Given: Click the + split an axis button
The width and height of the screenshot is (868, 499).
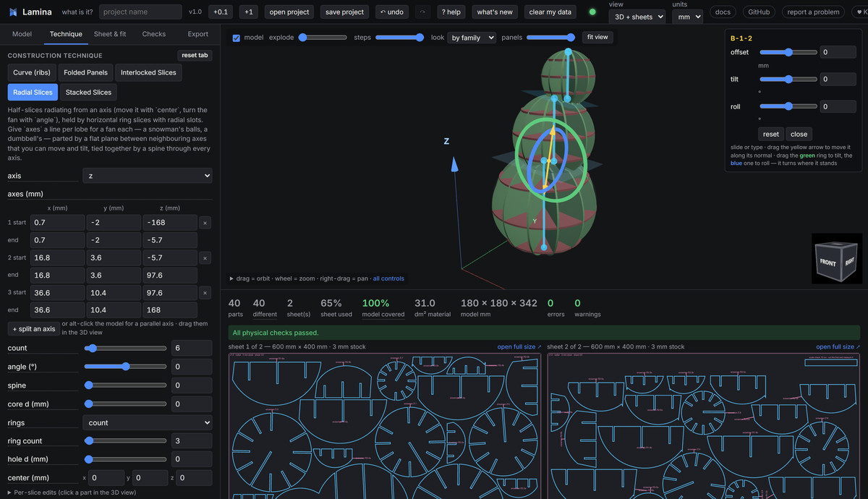Looking at the screenshot, I should click(34, 329).
